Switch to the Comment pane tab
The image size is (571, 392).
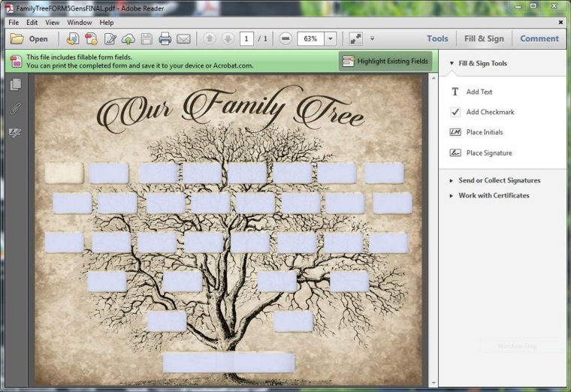(539, 39)
